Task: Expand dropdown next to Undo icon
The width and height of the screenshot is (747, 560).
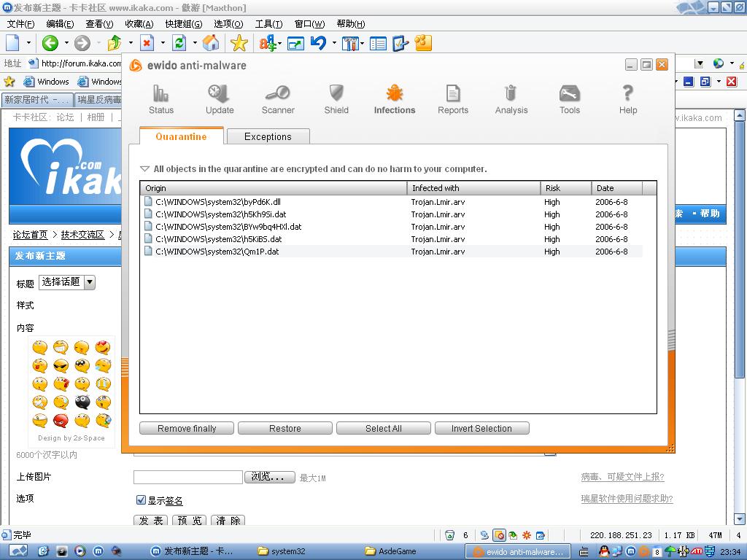Action: point(334,43)
